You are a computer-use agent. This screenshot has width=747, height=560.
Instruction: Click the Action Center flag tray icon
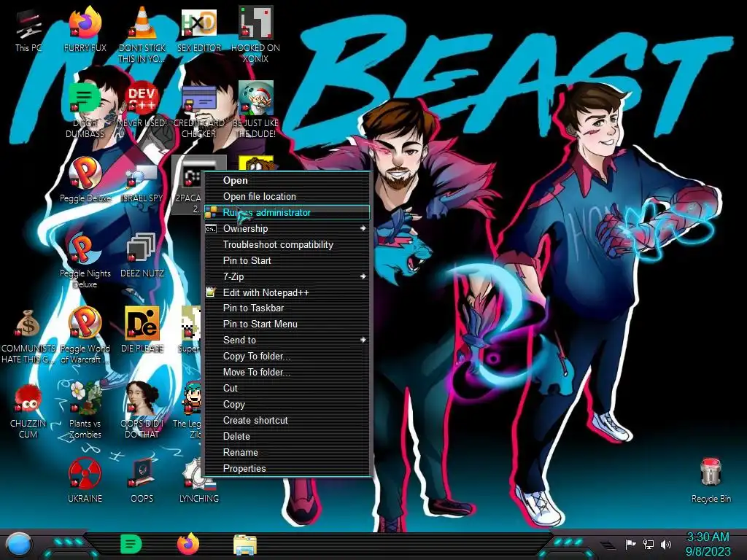(630, 544)
